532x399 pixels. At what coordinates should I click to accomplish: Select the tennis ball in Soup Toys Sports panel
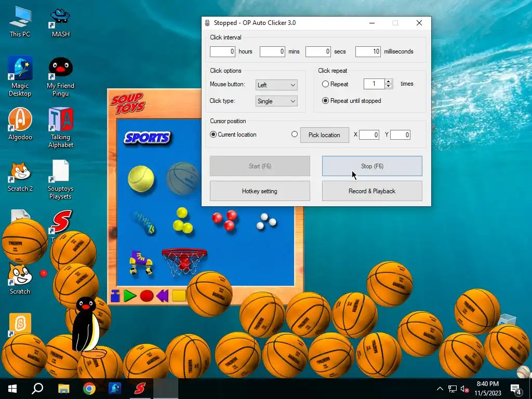pos(141,179)
